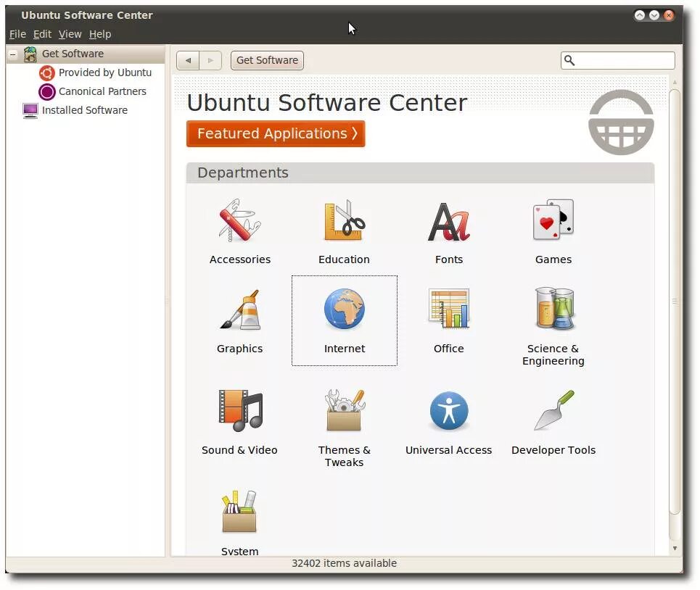Image resolution: width=700 pixels, height=590 pixels.
Task: Select Get Software label in sidebar
Action: tap(73, 54)
